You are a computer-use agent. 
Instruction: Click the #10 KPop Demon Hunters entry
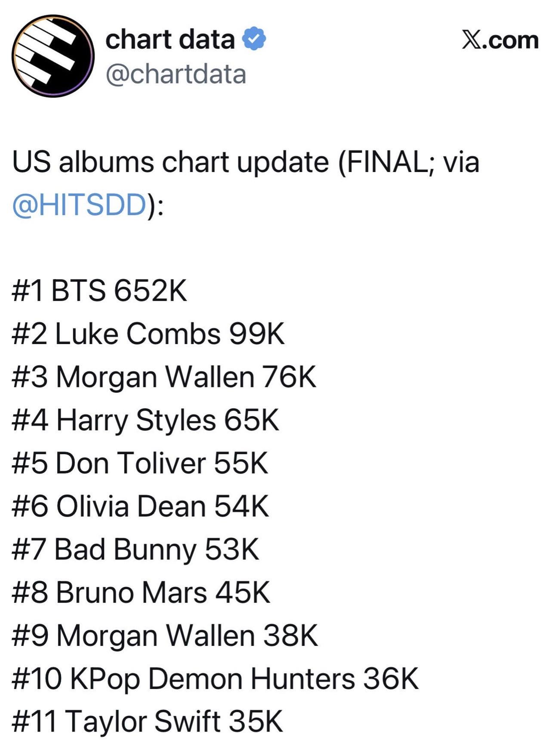click(215, 678)
